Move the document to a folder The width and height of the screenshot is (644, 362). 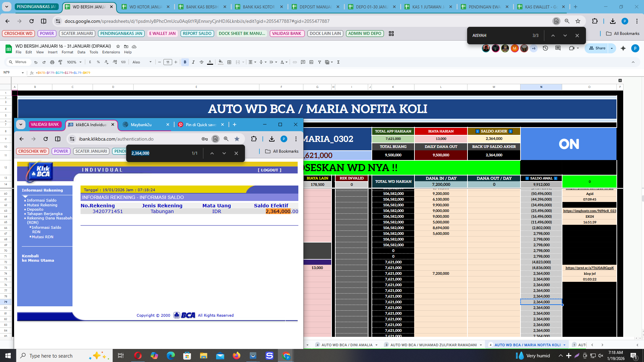pos(126,46)
